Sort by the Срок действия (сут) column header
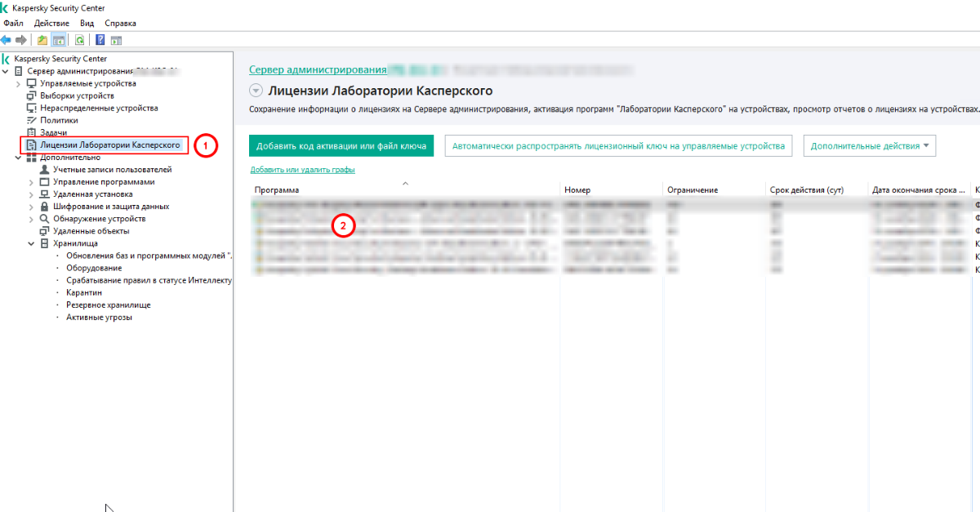The height and width of the screenshot is (512, 980). tap(817, 189)
